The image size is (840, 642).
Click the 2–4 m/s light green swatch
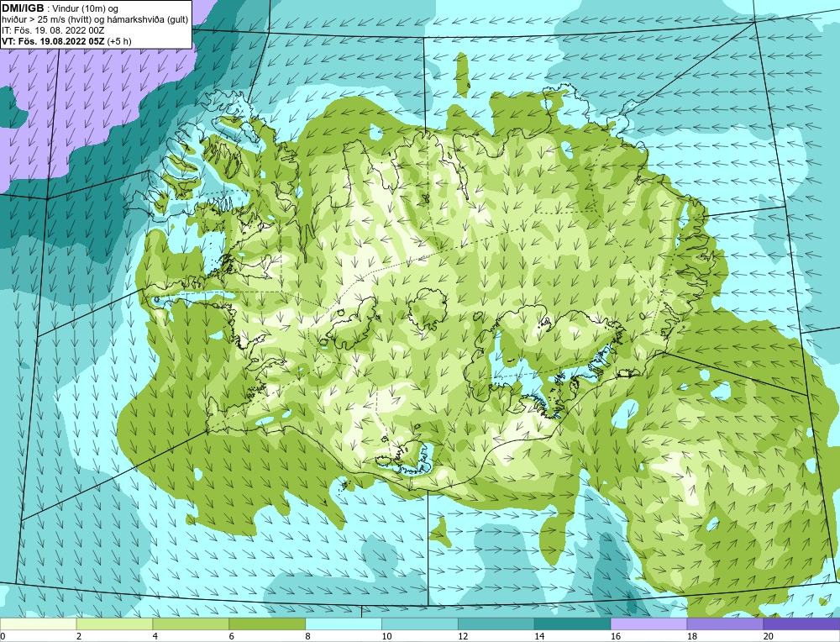(114, 624)
